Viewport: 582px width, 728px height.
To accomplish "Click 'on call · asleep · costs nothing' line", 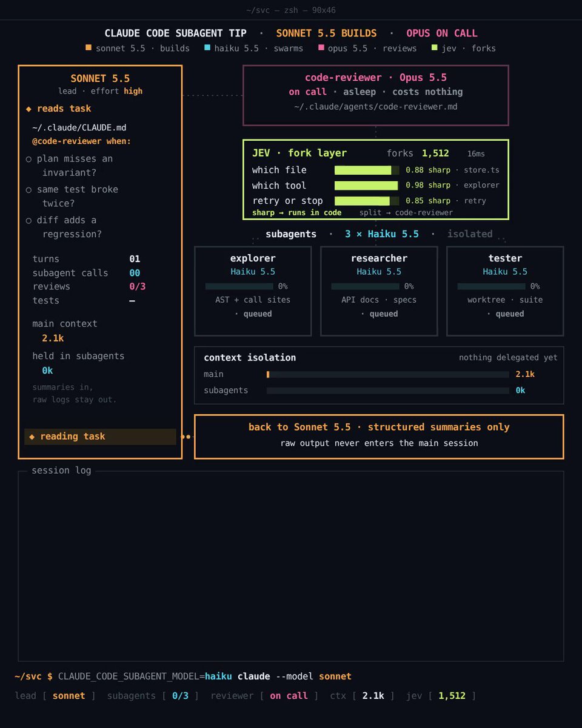I will coord(375,92).
